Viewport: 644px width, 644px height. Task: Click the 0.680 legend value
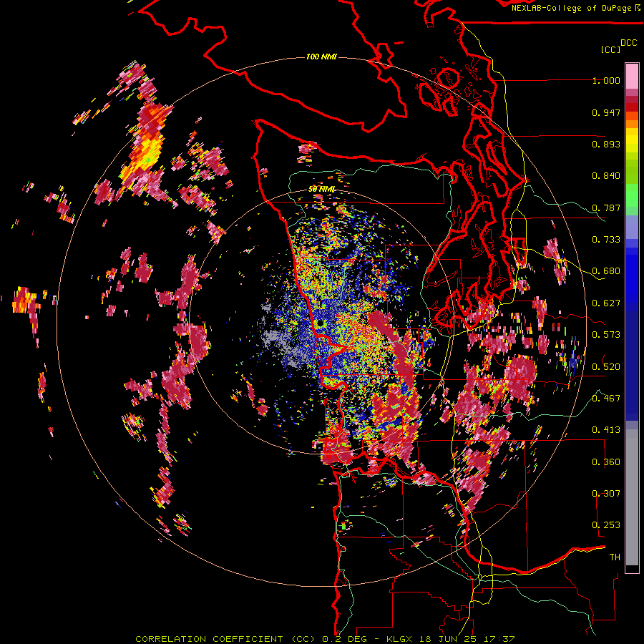606,271
